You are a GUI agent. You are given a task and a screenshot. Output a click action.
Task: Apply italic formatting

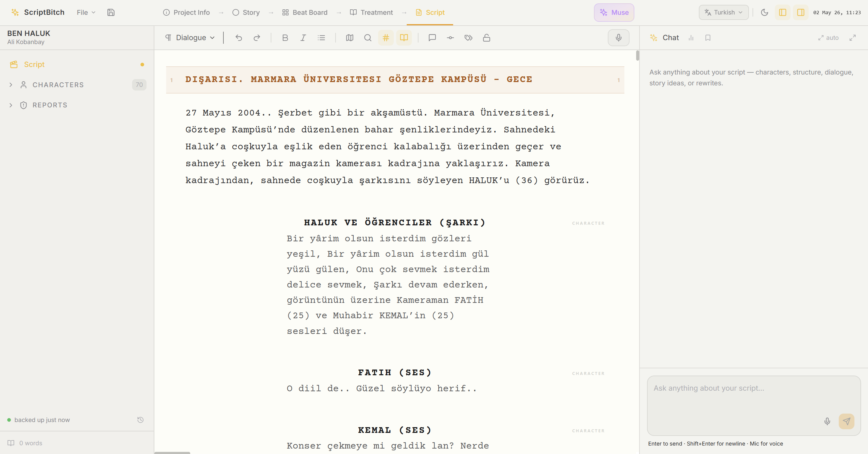[303, 38]
